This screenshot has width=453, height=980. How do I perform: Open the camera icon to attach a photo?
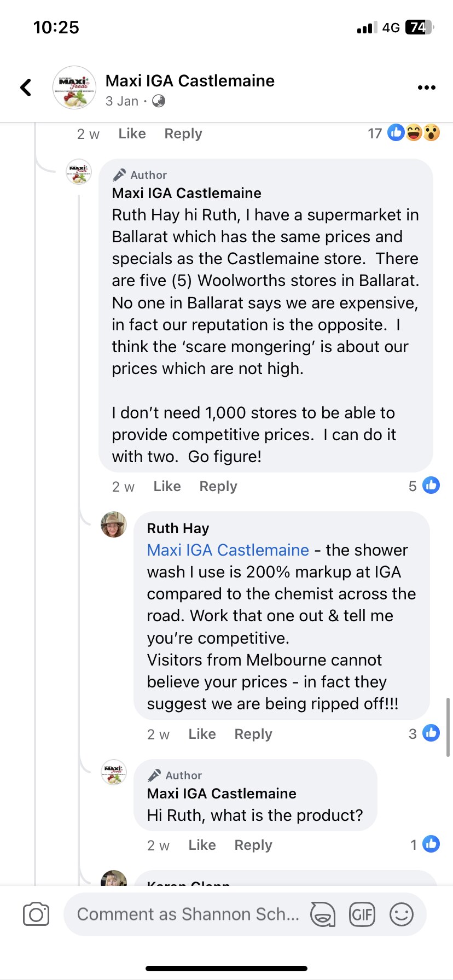(x=36, y=913)
